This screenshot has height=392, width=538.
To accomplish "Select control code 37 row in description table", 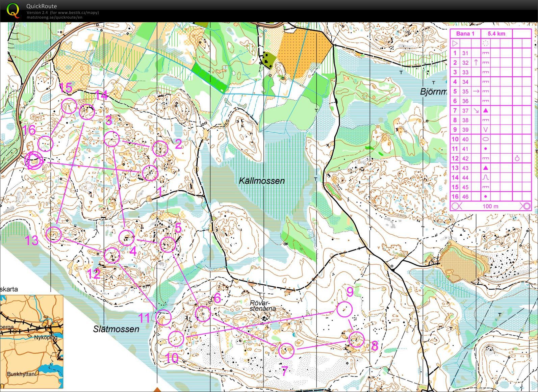I will pyautogui.click(x=491, y=110).
